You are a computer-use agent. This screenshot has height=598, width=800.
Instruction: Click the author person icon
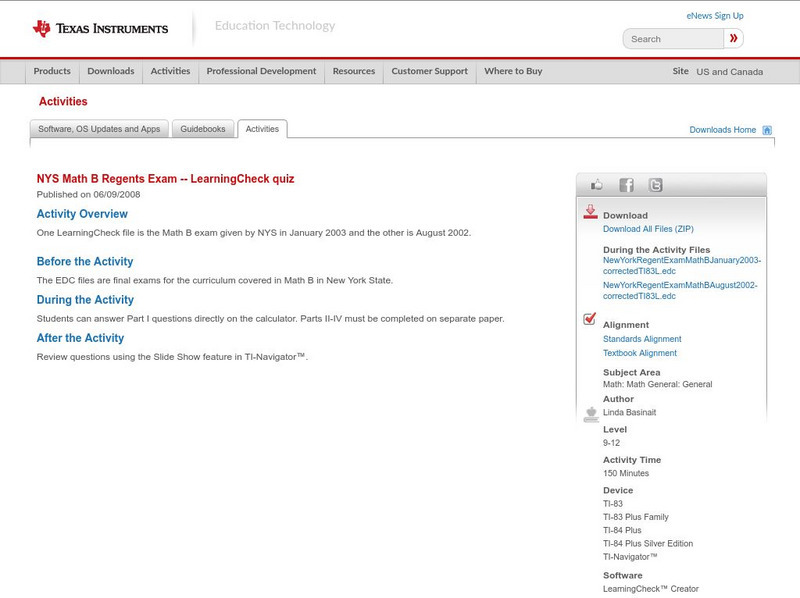point(590,413)
